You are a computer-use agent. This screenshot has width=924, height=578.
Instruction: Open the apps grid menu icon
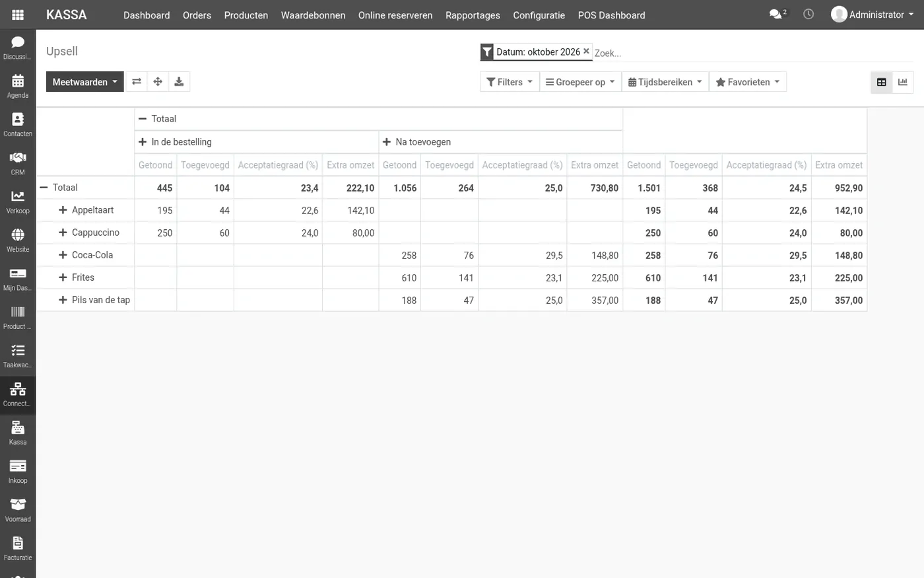18,15
